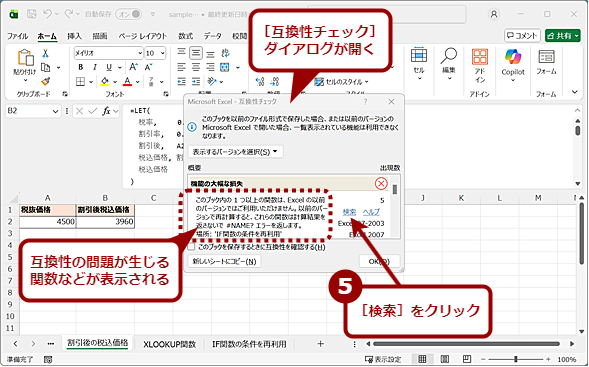Open the Cells (セル) ribbon group
Screen dimensions: 589x367
click(419, 63)
